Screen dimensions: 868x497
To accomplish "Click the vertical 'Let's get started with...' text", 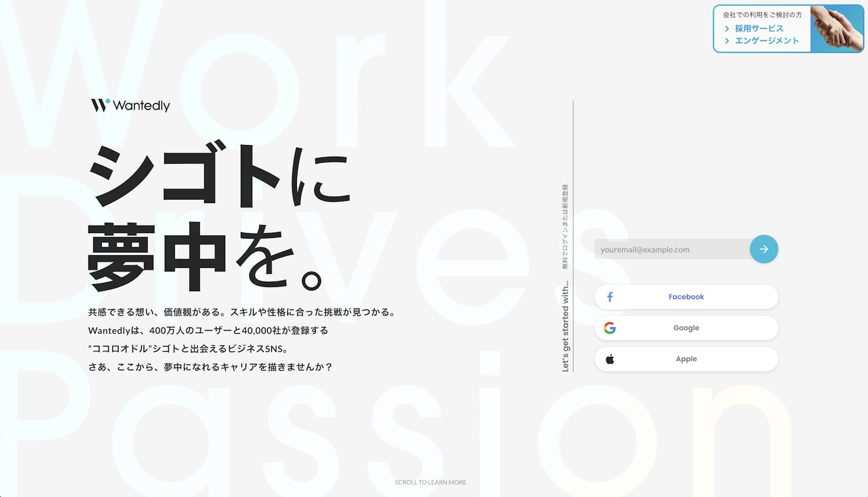I will [565, 326].
